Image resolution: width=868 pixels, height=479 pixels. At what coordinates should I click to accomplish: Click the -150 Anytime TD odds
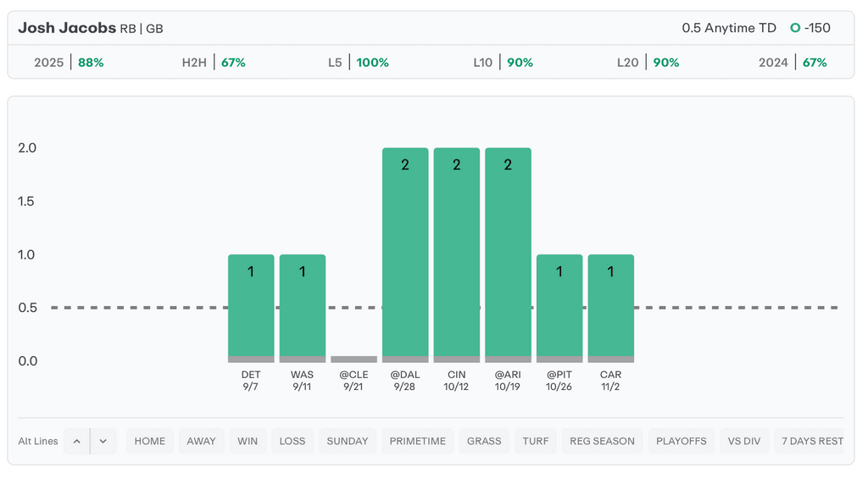(x=818, y=28)
